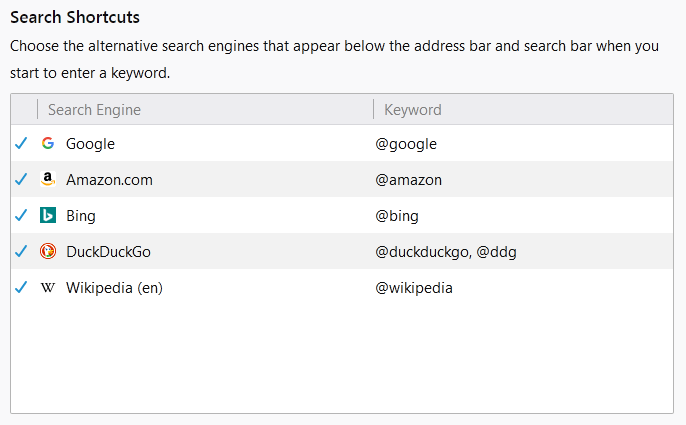Toggle the DuckDuckGo checkmark off

pos(21,252)
